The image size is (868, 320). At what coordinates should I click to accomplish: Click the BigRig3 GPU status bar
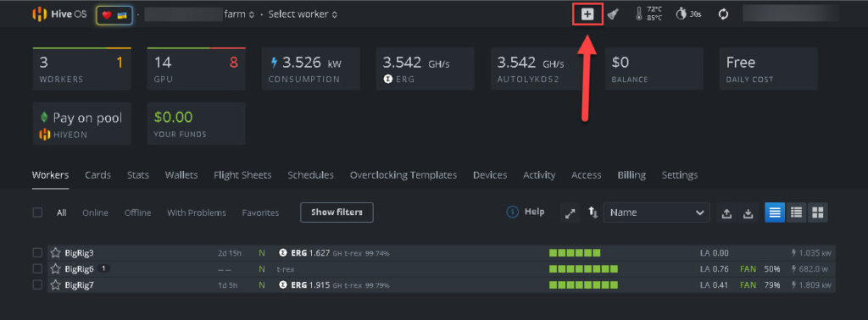[x=575, y=253]
